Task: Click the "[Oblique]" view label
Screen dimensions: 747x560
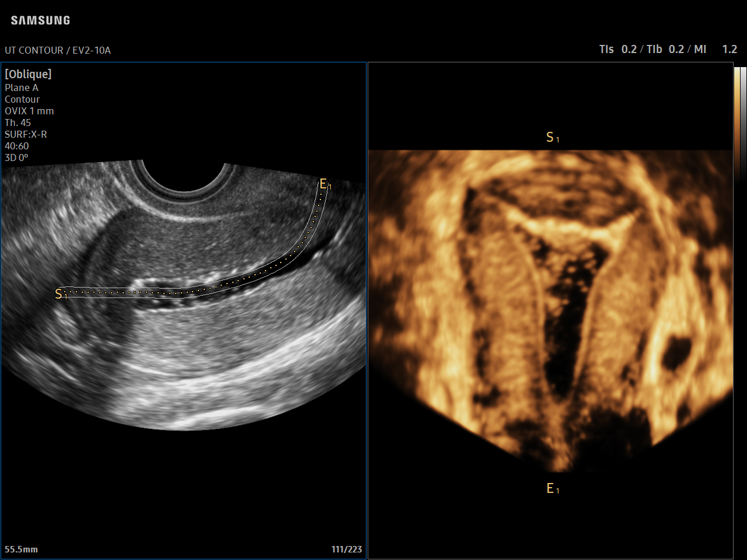Action: coord(28,74)
